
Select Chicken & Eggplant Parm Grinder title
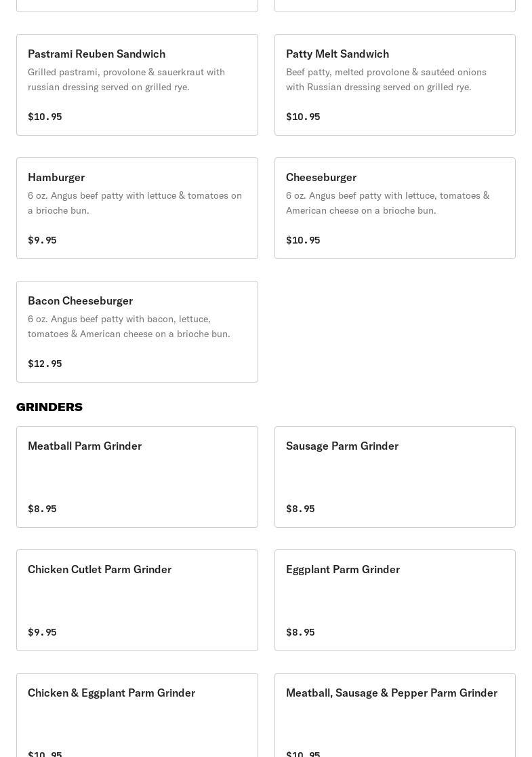tap(111, 693)
